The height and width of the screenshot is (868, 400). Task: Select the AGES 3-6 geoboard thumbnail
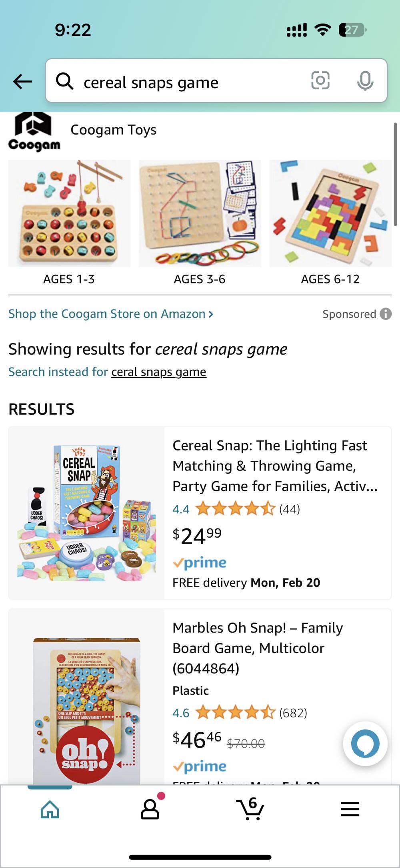click(200, 214)
